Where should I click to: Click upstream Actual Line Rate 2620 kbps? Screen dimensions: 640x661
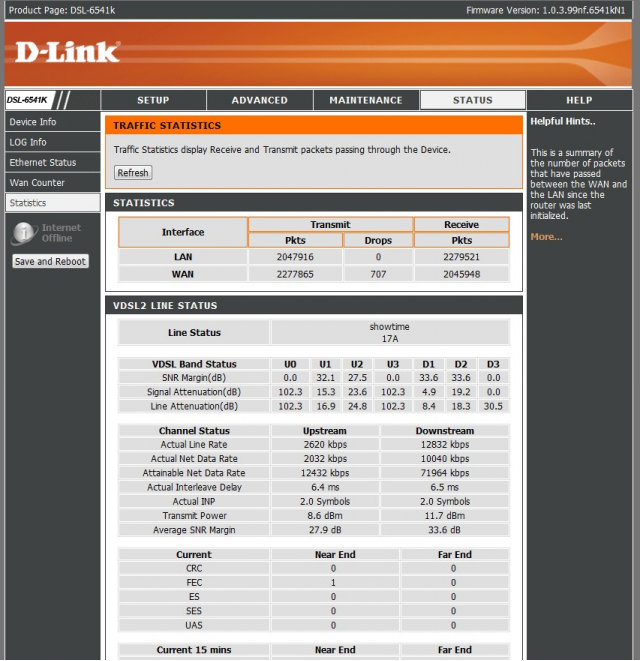325,444
